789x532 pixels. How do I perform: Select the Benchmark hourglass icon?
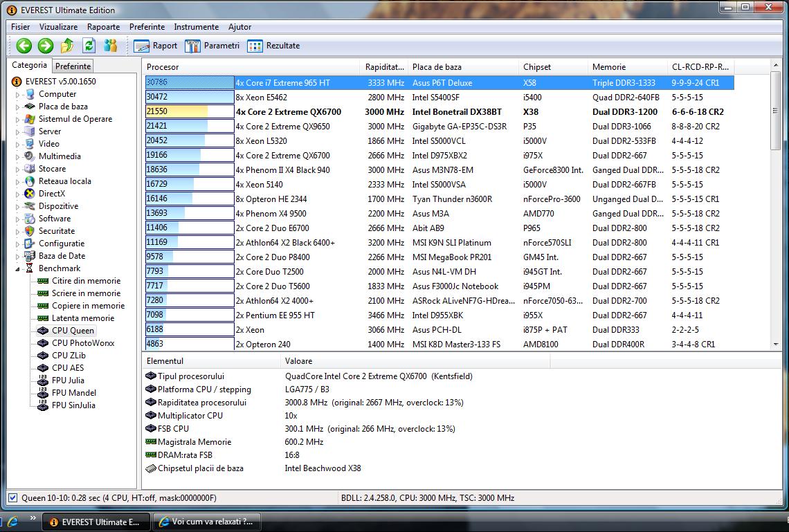[x=30, y=268]
